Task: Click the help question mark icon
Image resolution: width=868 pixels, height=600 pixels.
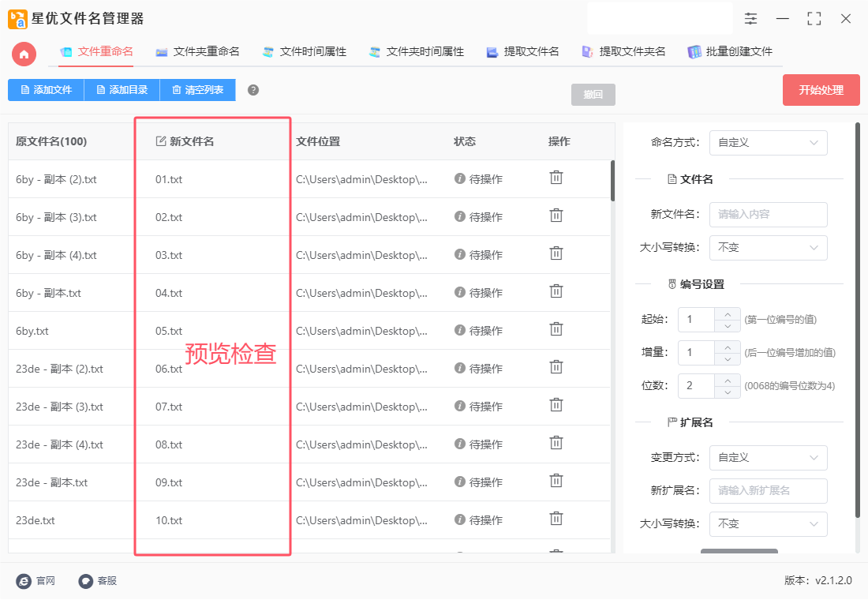Action: [253, 90]
